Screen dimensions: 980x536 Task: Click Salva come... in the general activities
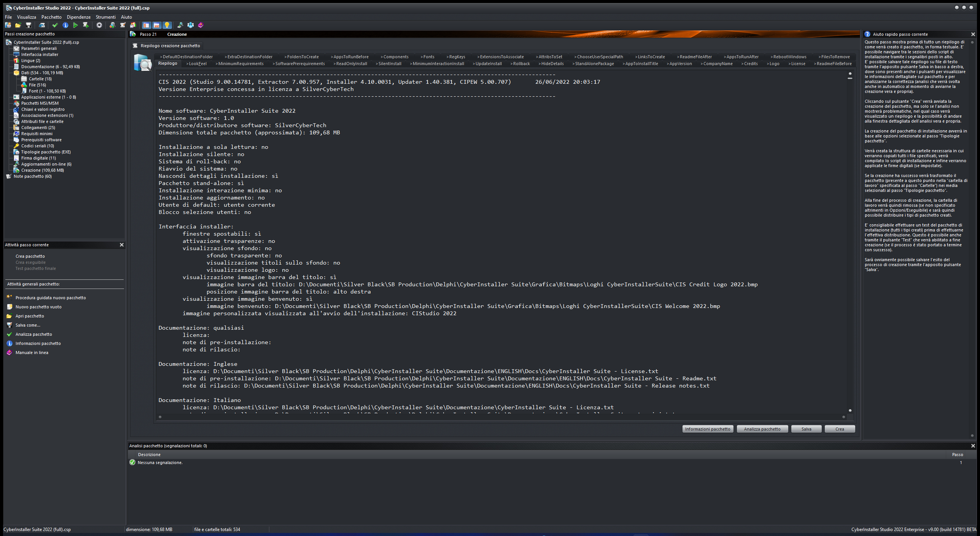tap(28, 325)
